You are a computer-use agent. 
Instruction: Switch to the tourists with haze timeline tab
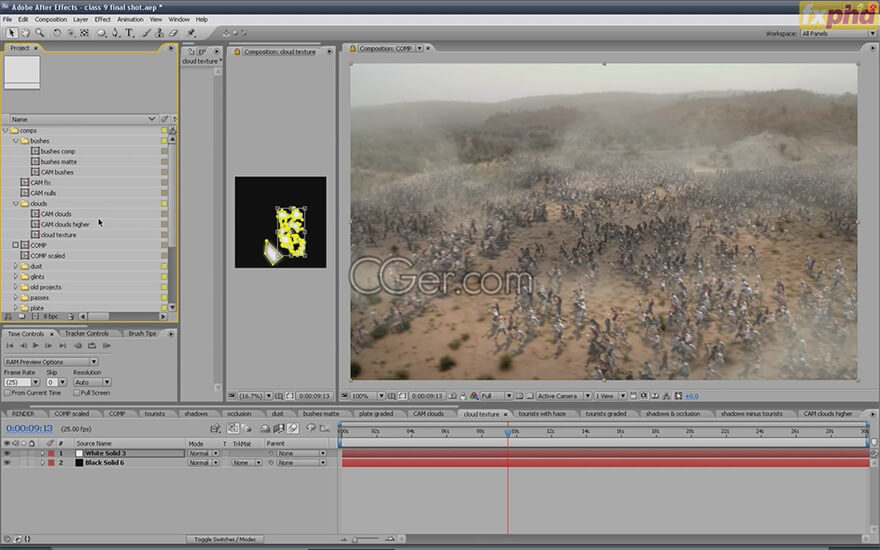(x=542, y=414)
